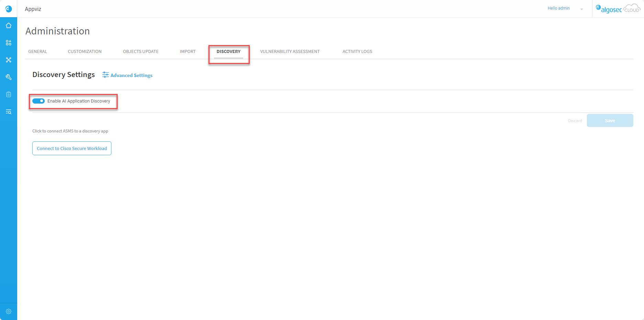Open the Customization tab
This screenshot has height=320, width=644.
[x=85, y=52]
